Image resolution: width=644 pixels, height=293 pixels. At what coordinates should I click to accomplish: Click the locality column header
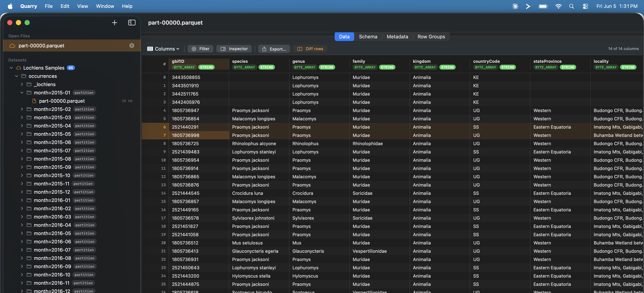click(617, 64)
